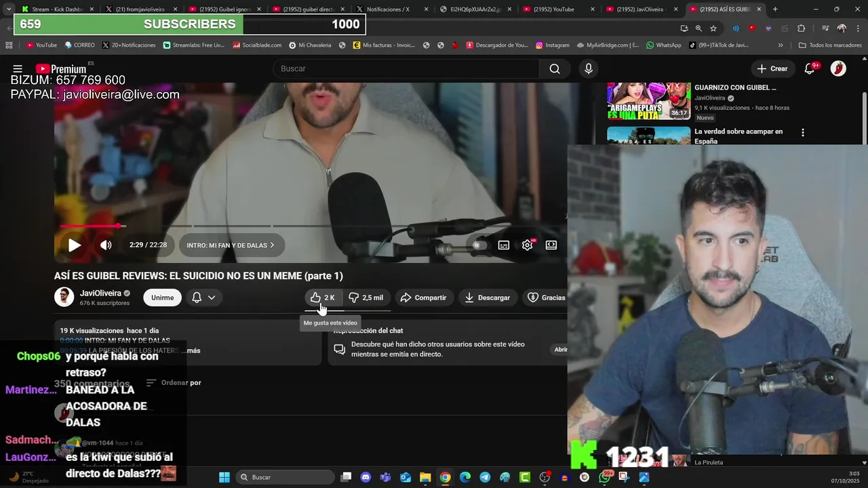This screenshot has width=868, height=488.
Task: Toggle the autoplay switch in player
Action: 479,245
